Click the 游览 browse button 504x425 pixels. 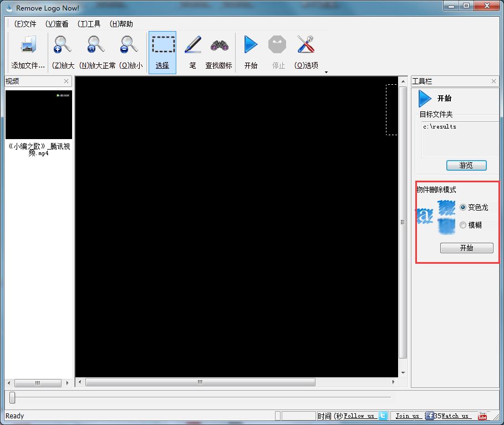(x=466, y=166)
